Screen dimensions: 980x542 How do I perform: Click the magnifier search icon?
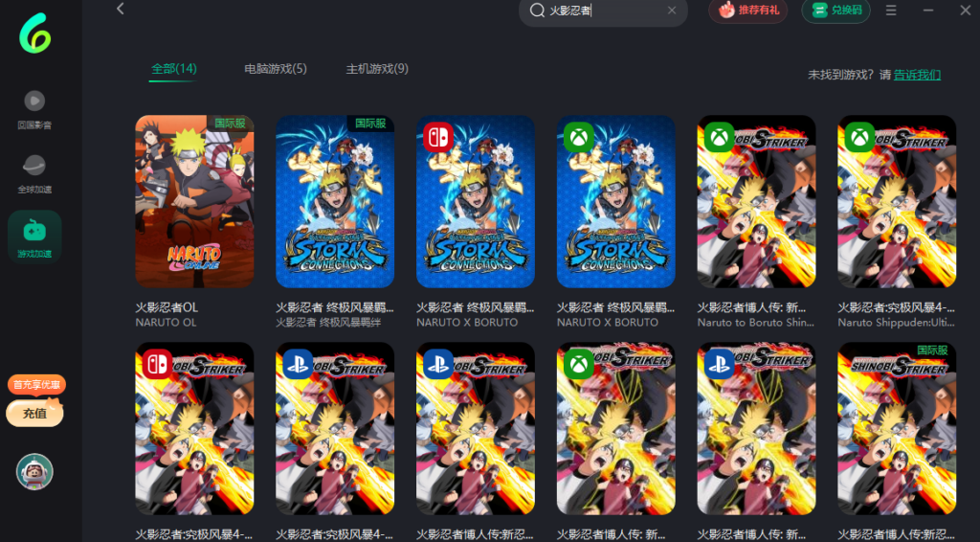pyautogui.click(x=537, y=11)
